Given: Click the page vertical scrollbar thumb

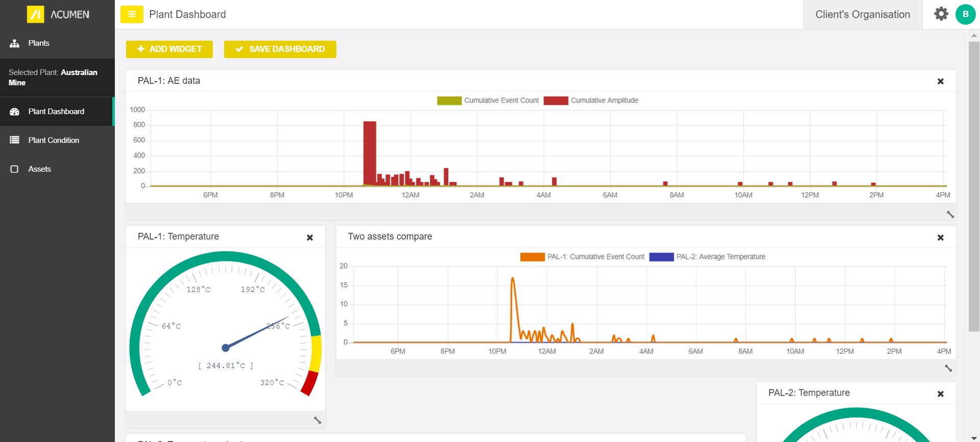Looking at the screenshot, I should 974,186.
